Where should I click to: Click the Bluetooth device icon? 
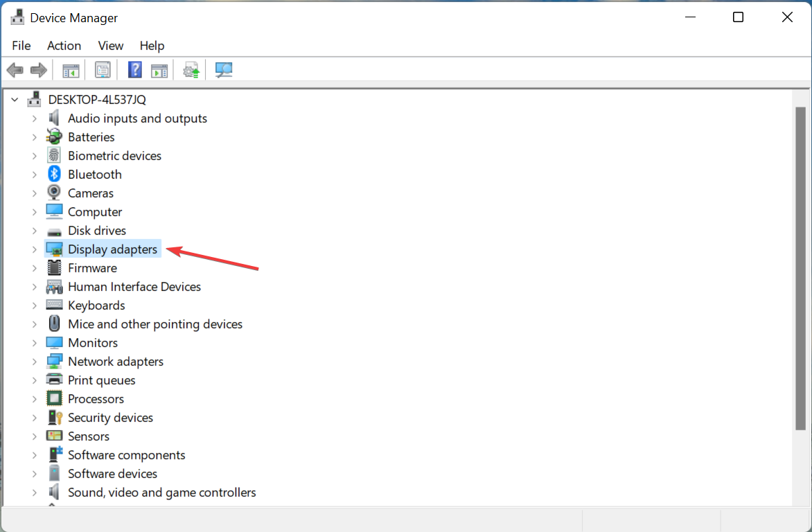pos(54,174)
